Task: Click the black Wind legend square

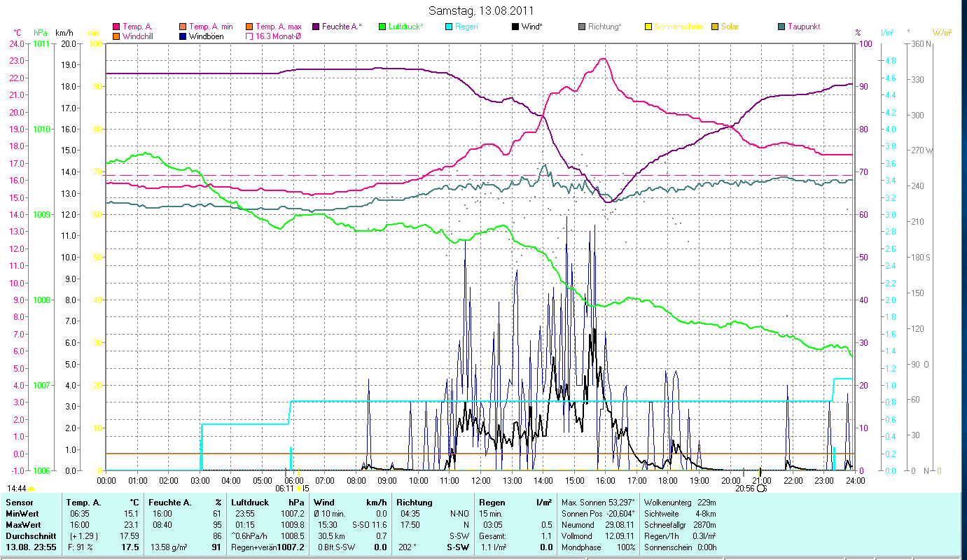Action: pos(515,27)
